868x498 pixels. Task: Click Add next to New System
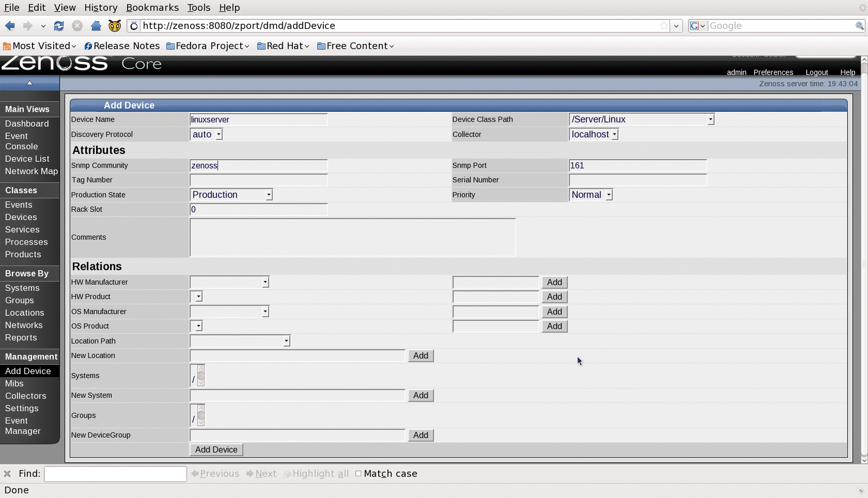pos(421,395)
